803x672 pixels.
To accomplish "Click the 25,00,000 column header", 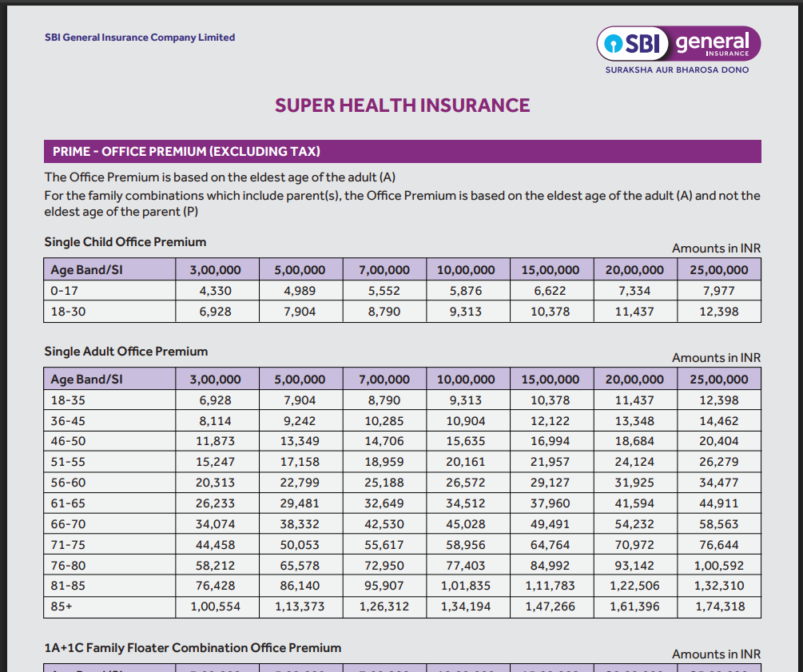I will [718, 269].
